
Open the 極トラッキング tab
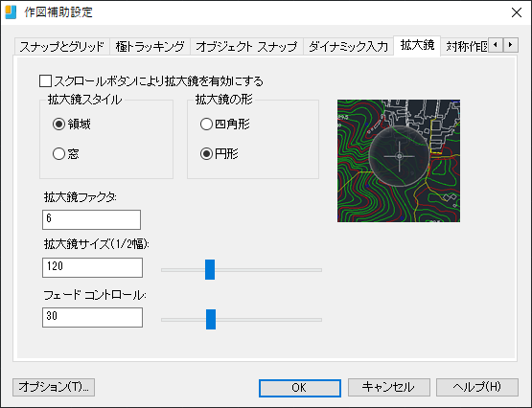click(150, 46)
